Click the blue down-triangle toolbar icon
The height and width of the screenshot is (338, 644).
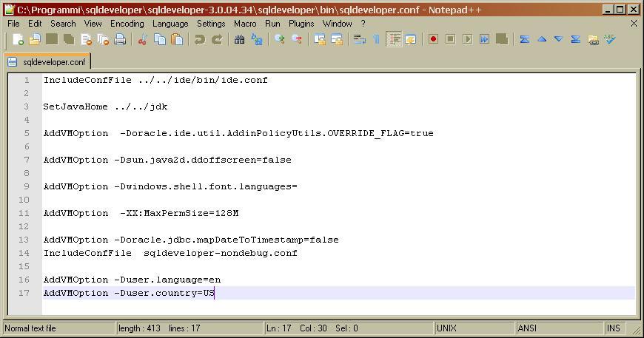pos(559,39)
